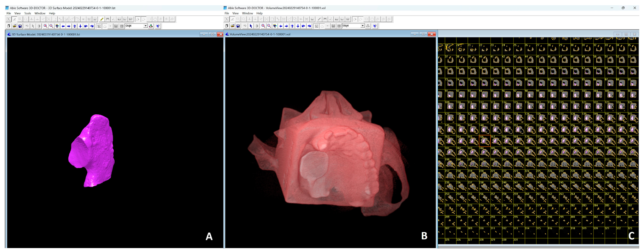Toggle the contrast half-circle button in Surface Model
This screenshot has width=644, height=252.
[39, 26]
